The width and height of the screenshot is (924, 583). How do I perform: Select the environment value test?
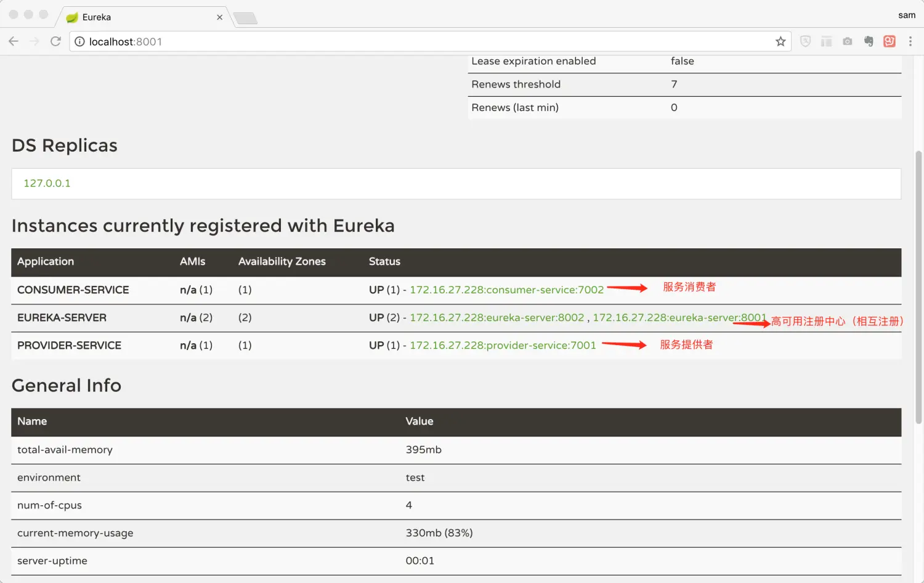pos(415,478)
